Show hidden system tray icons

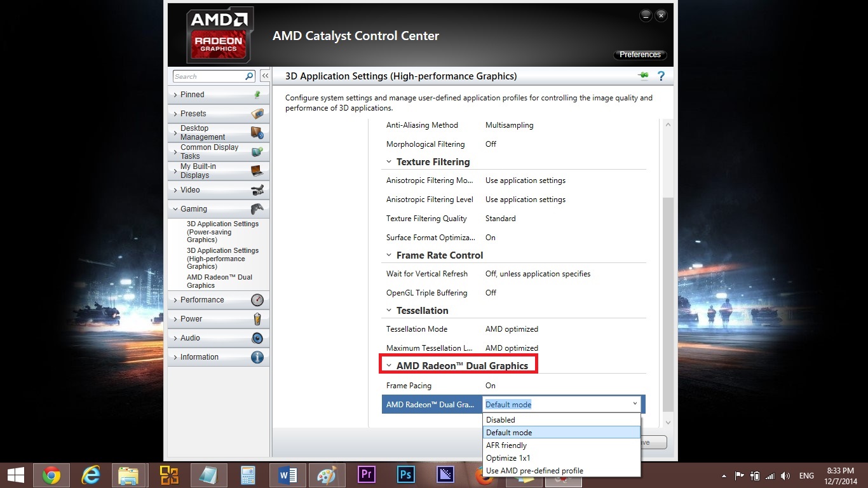click(x=724, y=476)
